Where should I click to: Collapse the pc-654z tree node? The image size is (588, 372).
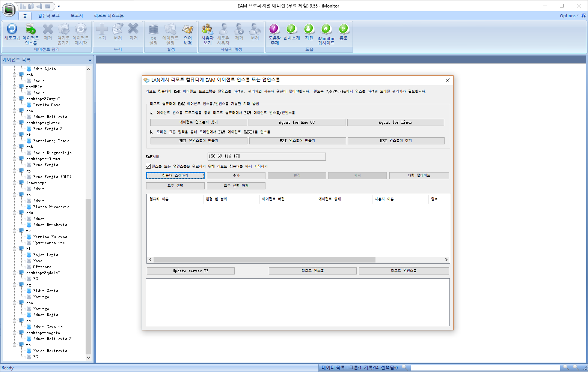pos(15,87)
